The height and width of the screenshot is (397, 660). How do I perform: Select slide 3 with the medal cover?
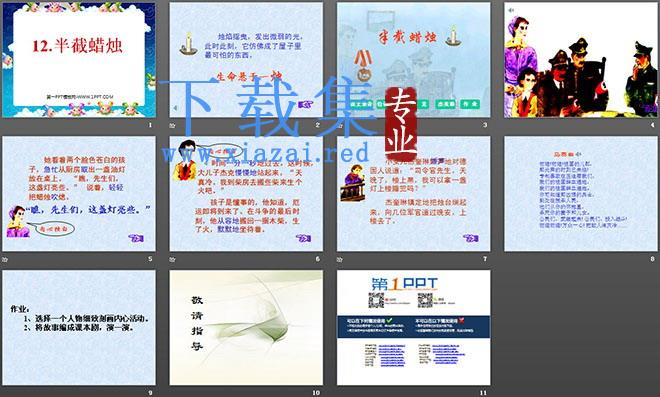tap(413, 60)
